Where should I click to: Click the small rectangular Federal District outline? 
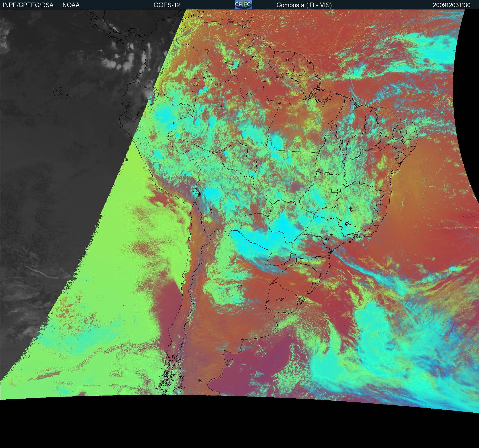pyautogui.click(x=334, y=190)
